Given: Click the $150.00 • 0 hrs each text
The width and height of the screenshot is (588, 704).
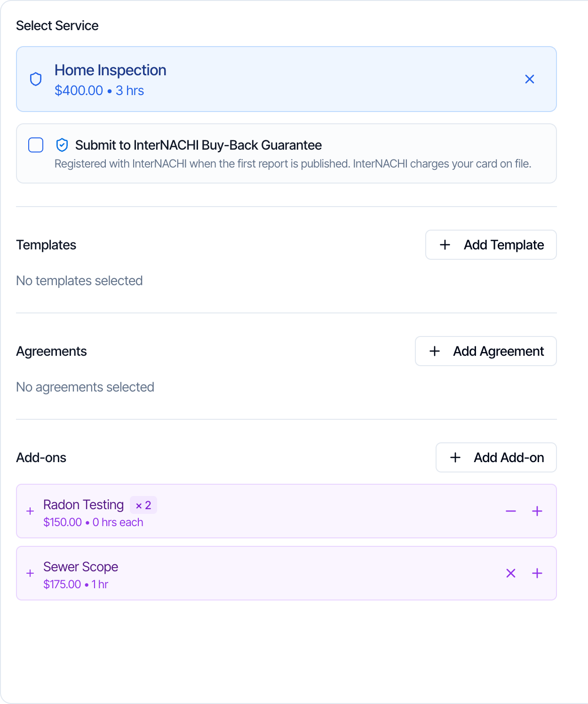Looking at the screenshot, I should pos(93,522).
